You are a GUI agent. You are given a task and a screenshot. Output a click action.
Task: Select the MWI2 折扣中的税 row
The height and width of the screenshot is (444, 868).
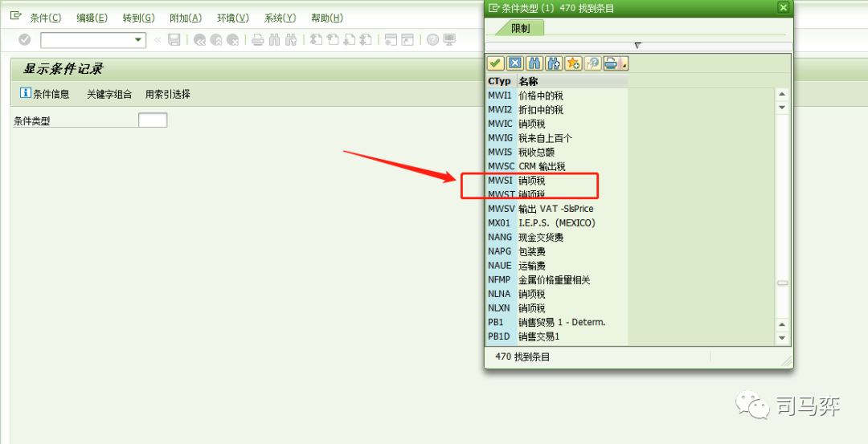[x=557, y=109]
